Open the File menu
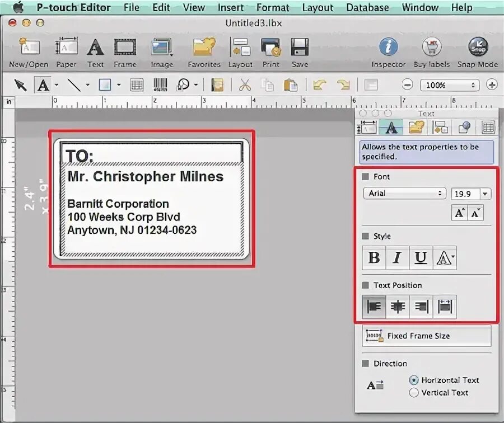 tap(132, 7)
